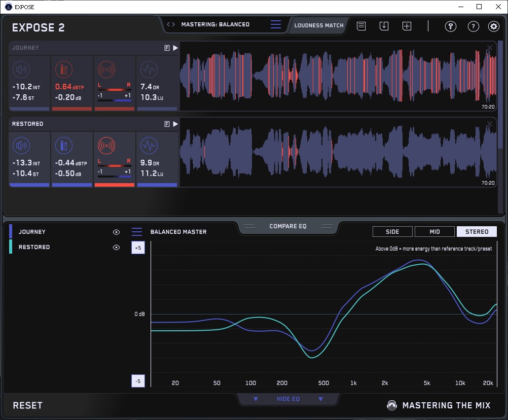Viewport: 508px width, 420px height.
Task: Click Restored track stereo correlation icon
Action: point(106,146)
